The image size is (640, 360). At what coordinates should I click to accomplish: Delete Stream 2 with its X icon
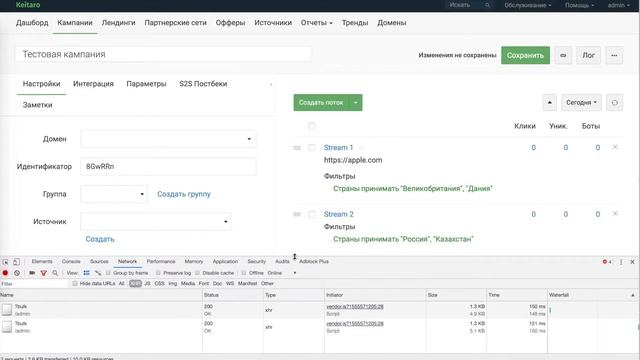tap(615, 213)
